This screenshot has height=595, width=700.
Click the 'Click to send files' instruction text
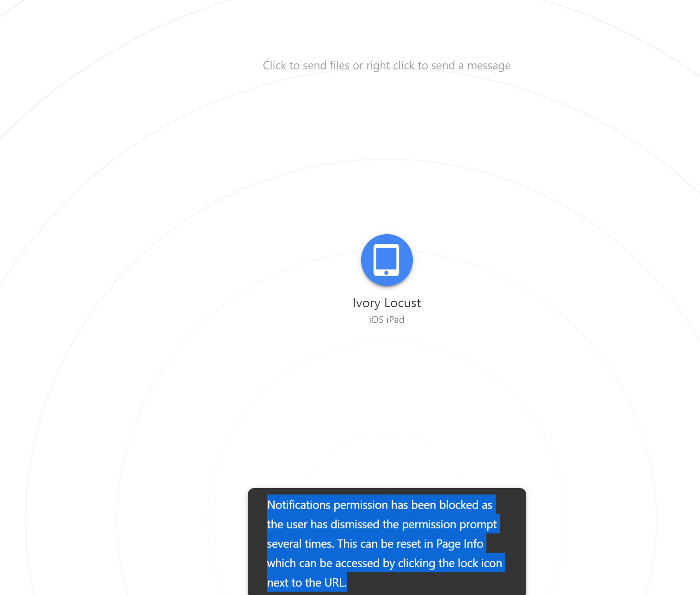(387, 66)
